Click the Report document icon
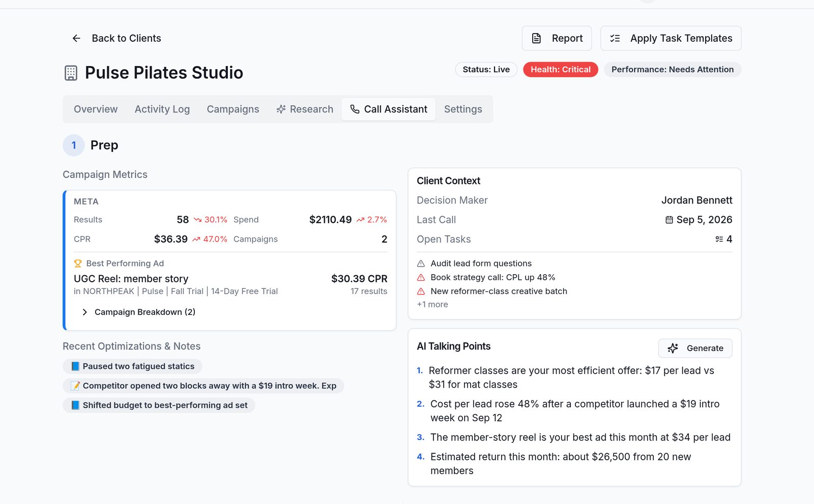The image size is (814, 504). 536,38
